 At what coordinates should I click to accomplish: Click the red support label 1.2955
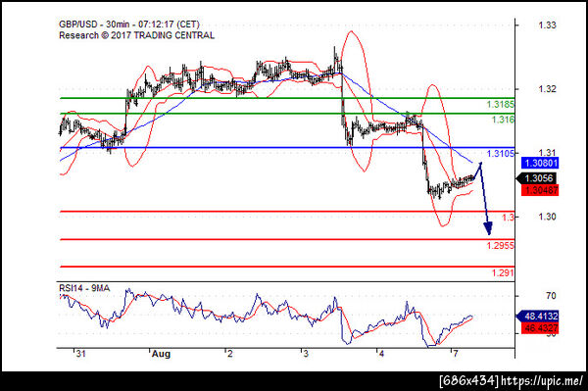(501, 246)
